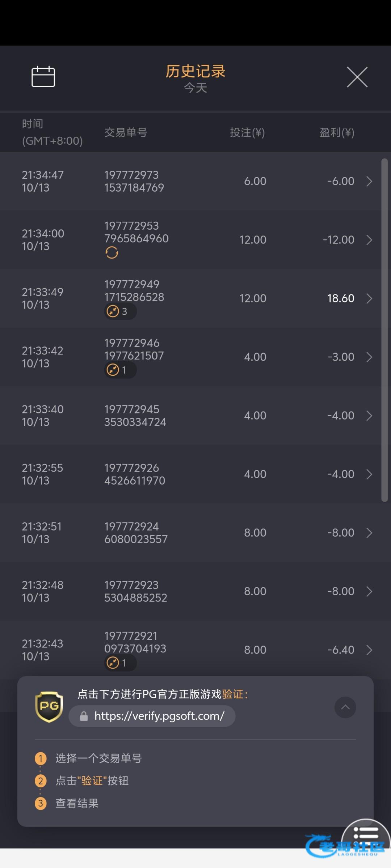Expand details of the 21:32:51 record

pyautogui.click(x=369, y=533)
